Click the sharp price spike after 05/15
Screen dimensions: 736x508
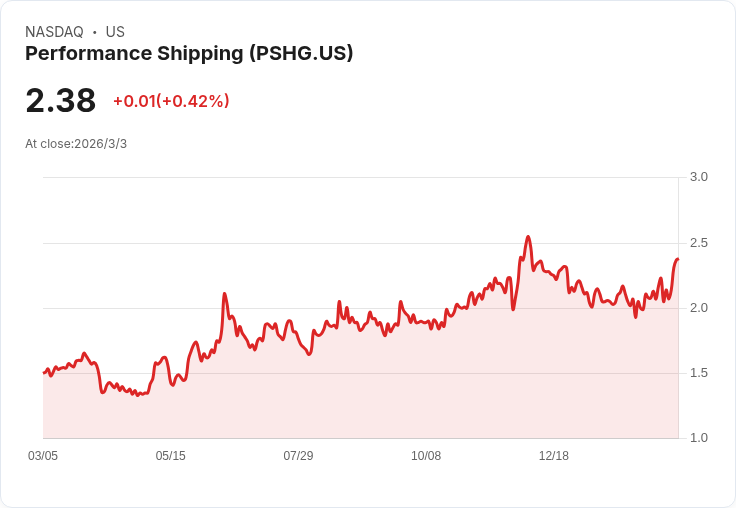(x=225, y=294)
